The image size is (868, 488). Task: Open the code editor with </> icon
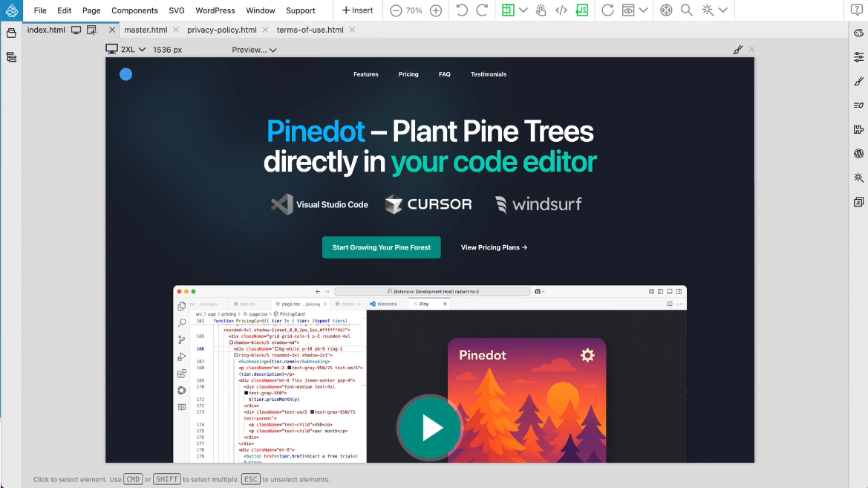click(561, 10)
